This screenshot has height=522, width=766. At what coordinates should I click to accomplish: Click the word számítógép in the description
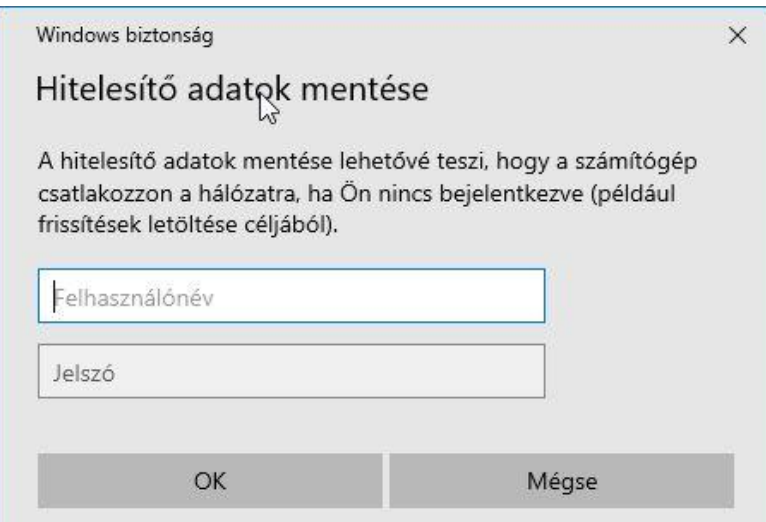click(636, 162)
